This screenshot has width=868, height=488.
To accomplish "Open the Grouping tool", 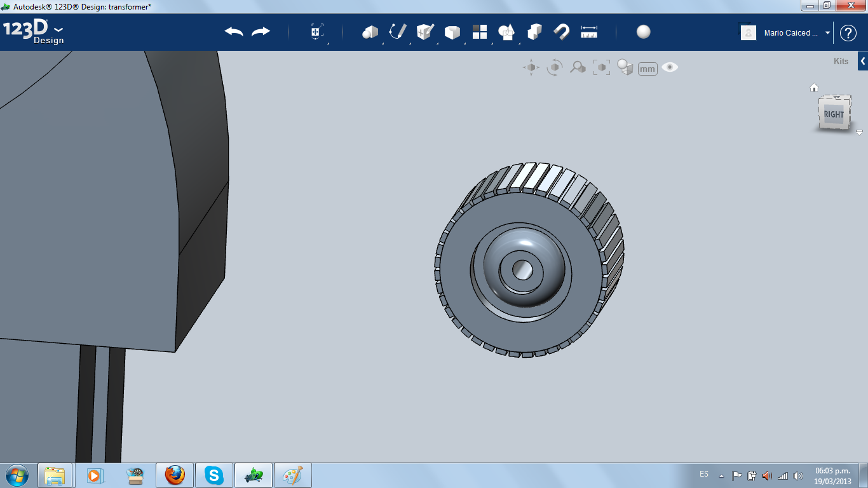I will coord(506,32).
